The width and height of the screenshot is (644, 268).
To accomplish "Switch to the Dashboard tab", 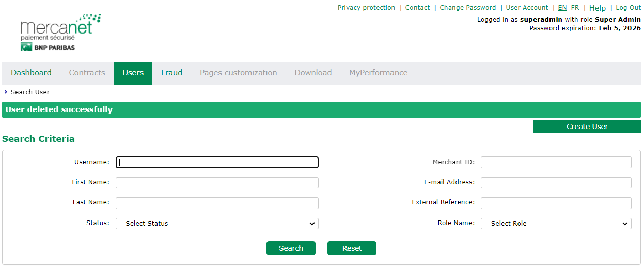I will click(x=31, y=73).
